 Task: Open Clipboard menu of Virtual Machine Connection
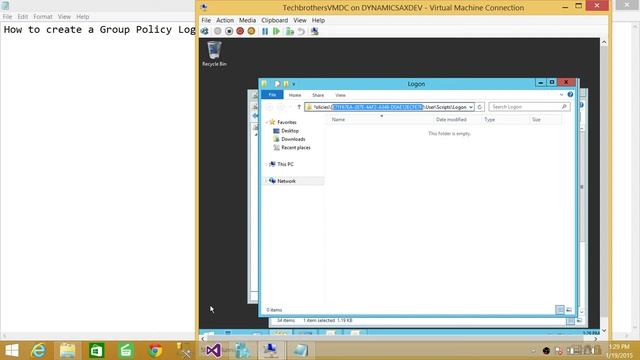274,20
